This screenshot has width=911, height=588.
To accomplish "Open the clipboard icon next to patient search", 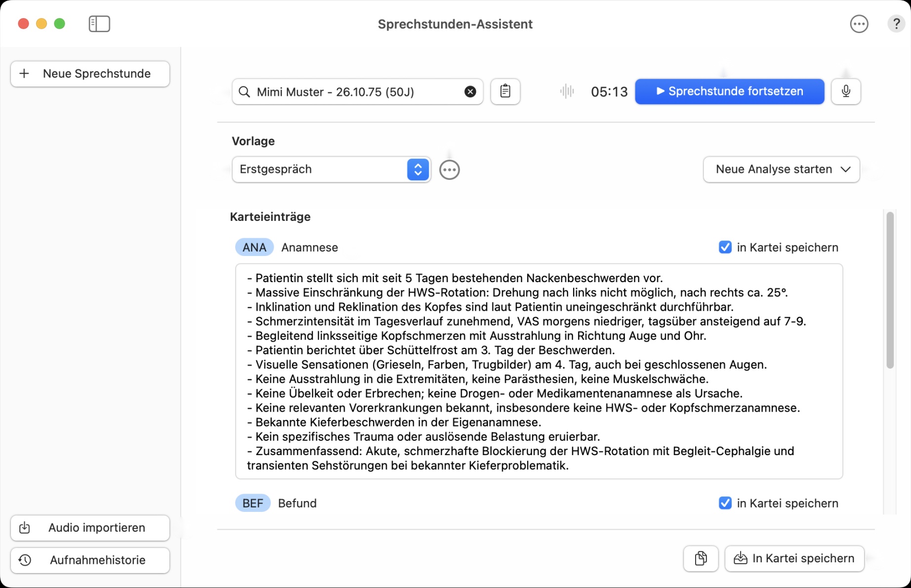I will (x=505, y=91).
